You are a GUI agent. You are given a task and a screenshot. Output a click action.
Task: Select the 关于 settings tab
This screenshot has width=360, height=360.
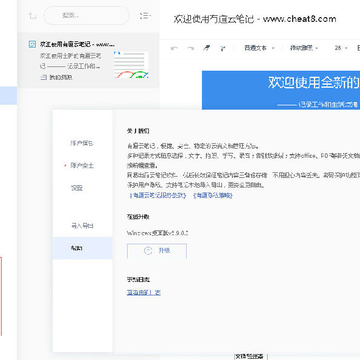click(82, 248)
